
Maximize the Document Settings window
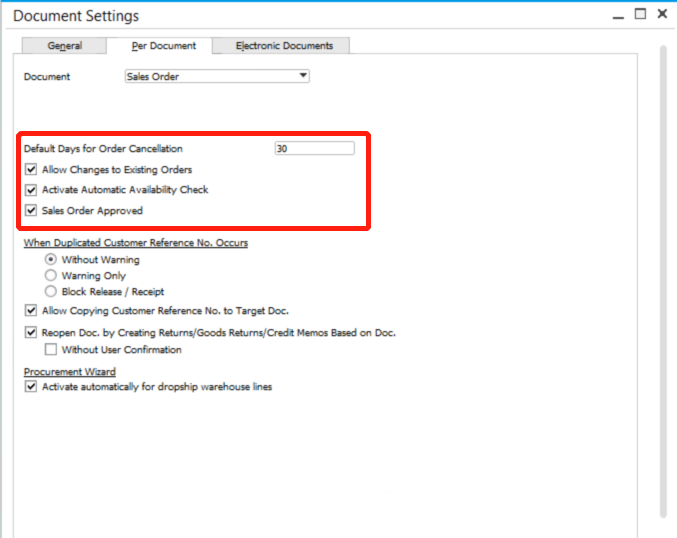click(x=640, y=14)
